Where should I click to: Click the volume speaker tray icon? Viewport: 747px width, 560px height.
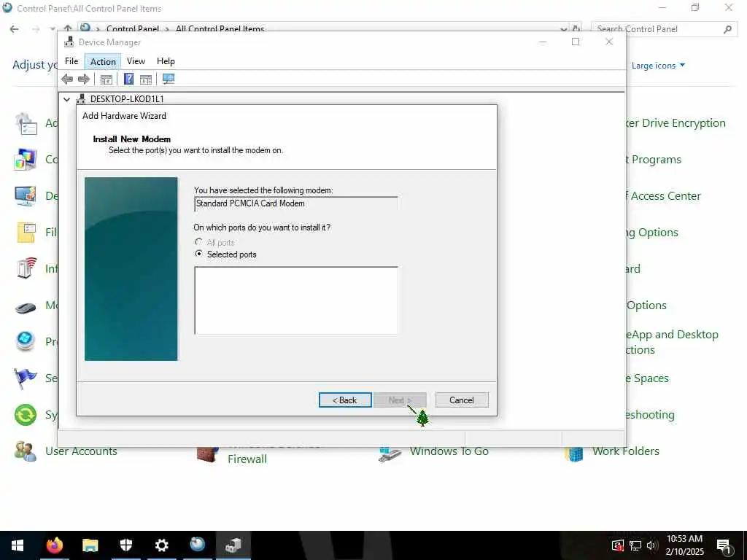tap(651, 545)
